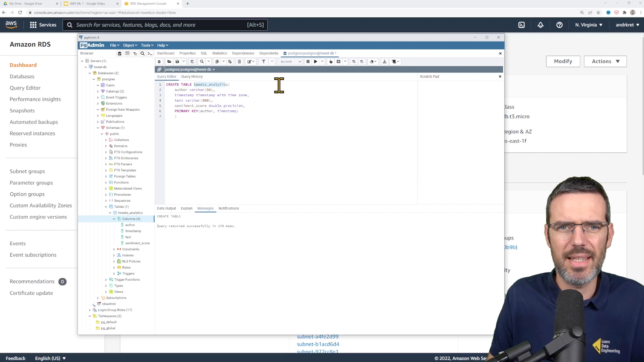Expand the Indexes tree node

coord(114,255)
